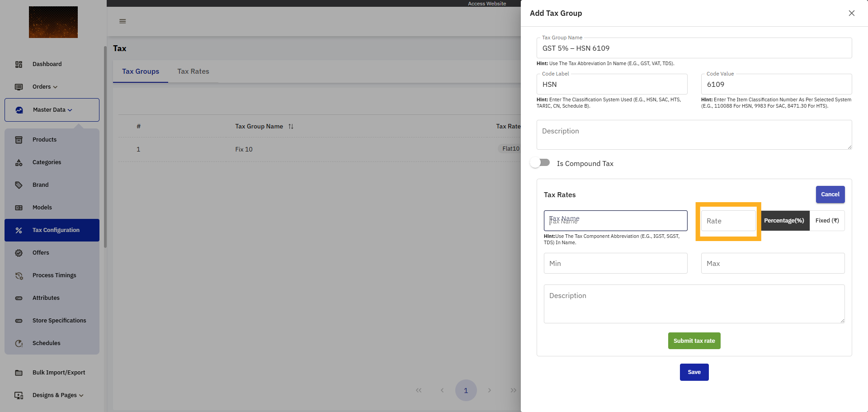Expand the Orders menu
868x412 pixels.
tap(45, 87)
